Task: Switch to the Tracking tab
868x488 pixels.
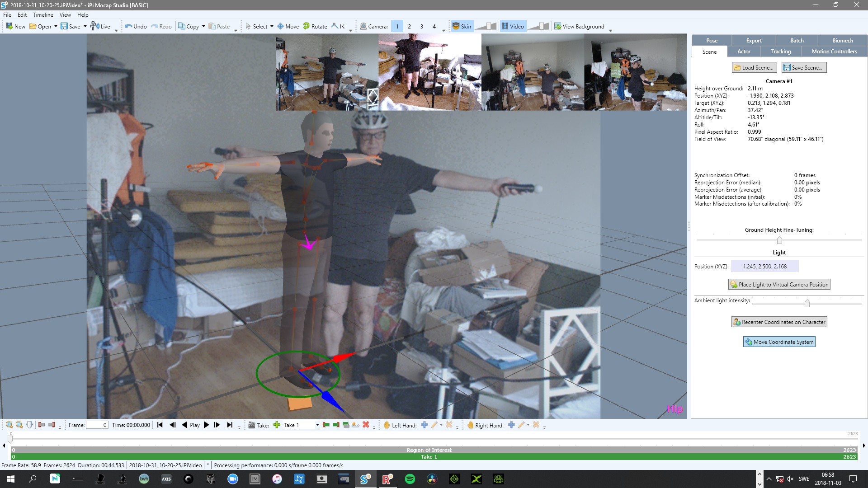Action: click(x=781, y=52)
